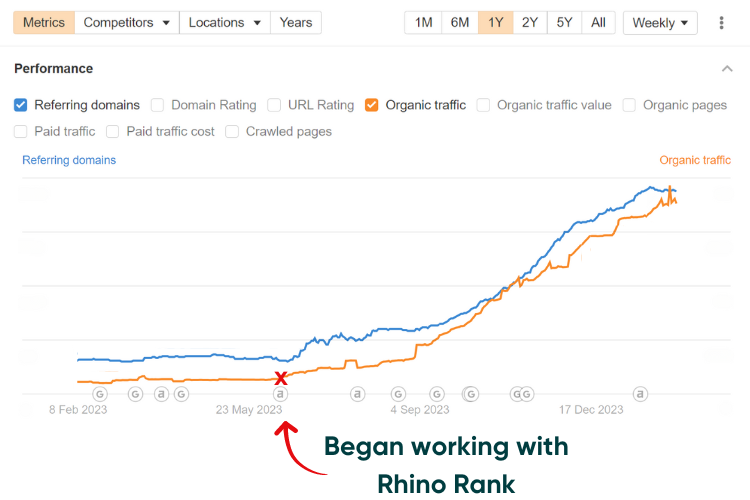Enable the URL Rating checkbox
The width and height of the screenshot is (750, 500).
[x=274, y=105]
